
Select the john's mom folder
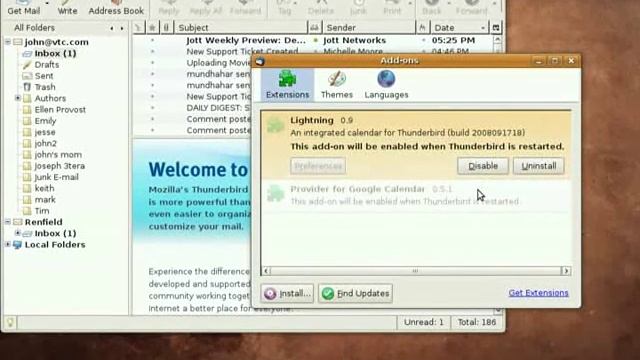pos(58,155)
